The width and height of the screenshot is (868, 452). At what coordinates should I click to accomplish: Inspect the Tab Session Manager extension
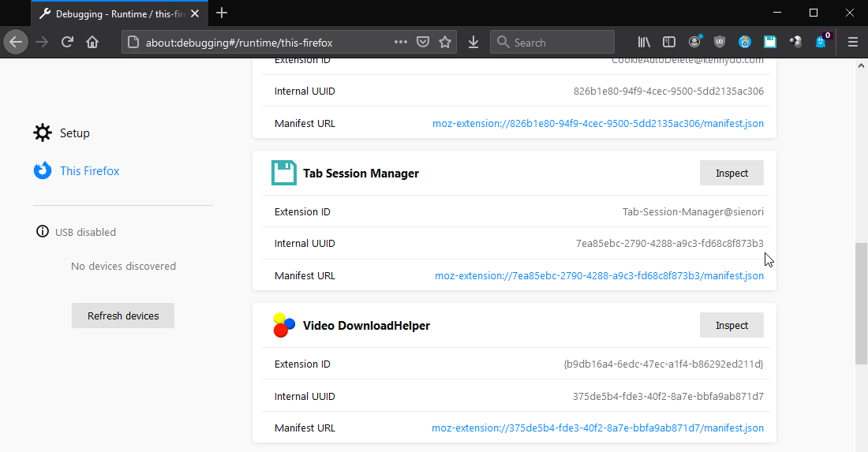731,174
